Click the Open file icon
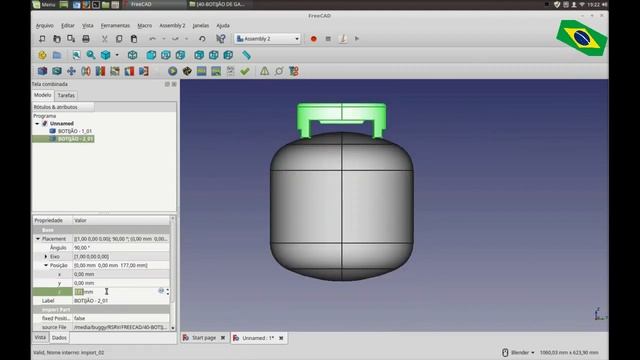Viewport: 640px width, 360px height. click(x=57, y=39)
